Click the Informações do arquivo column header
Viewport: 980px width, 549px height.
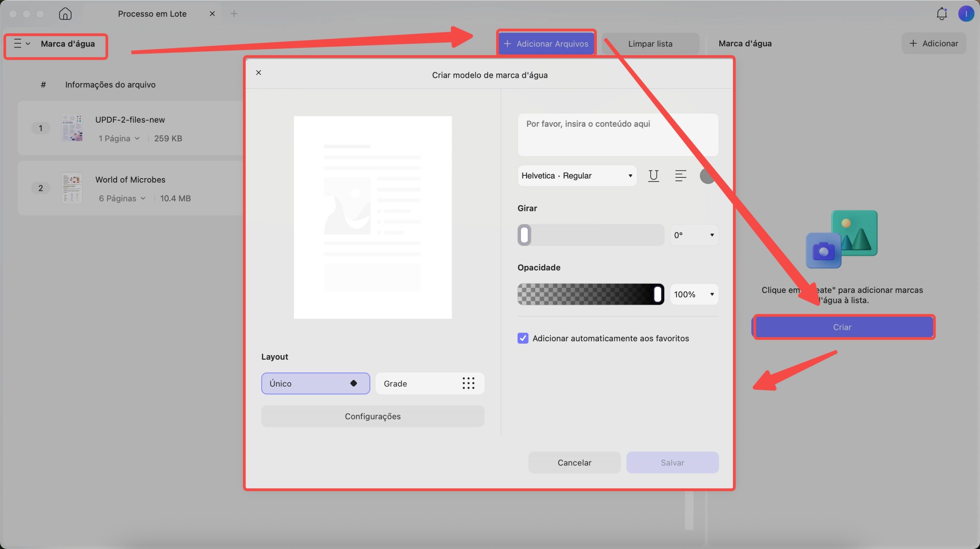[110, 85]
